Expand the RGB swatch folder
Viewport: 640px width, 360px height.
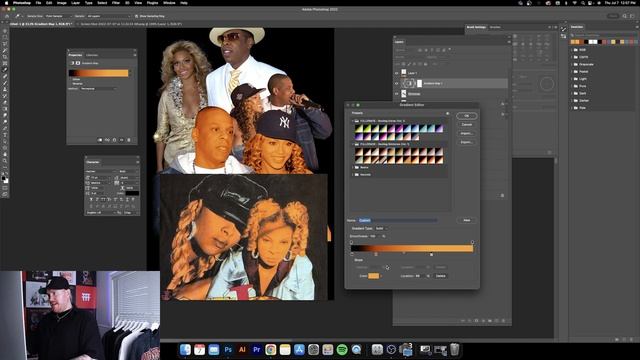click(572, 50)
